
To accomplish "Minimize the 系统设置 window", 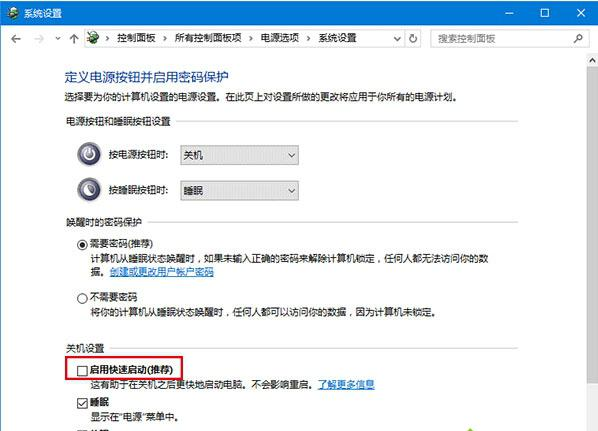I will point(509,13).
